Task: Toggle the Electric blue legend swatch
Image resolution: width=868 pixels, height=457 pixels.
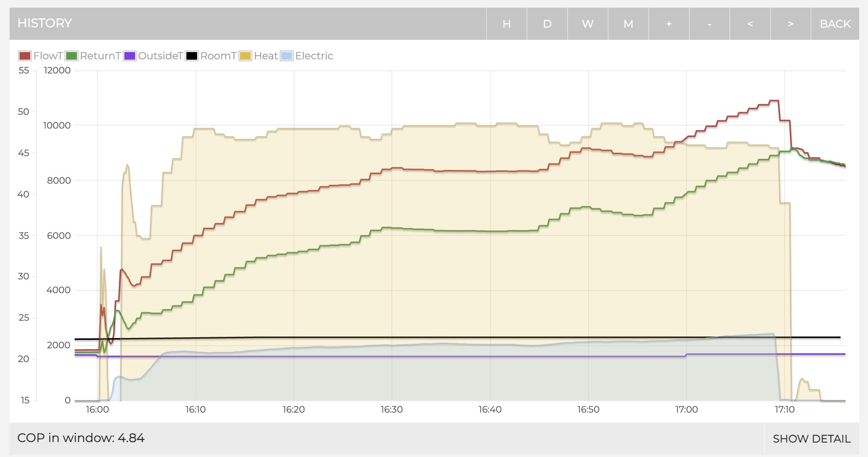Action: (x=287, y=56)
